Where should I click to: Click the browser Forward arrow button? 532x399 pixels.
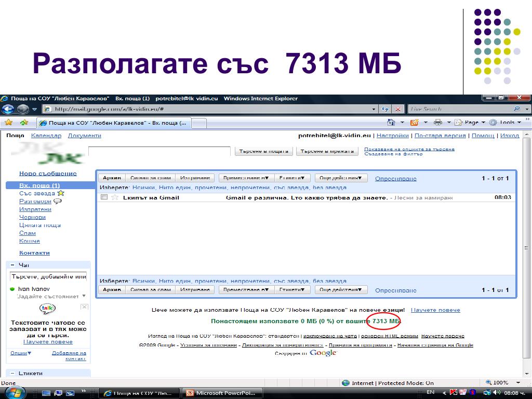point(23,109)
